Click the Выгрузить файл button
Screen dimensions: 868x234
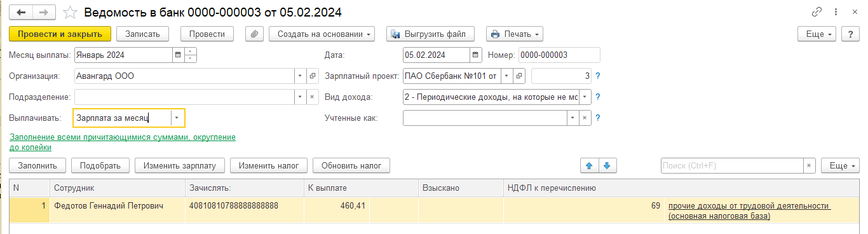click(431, 34)
